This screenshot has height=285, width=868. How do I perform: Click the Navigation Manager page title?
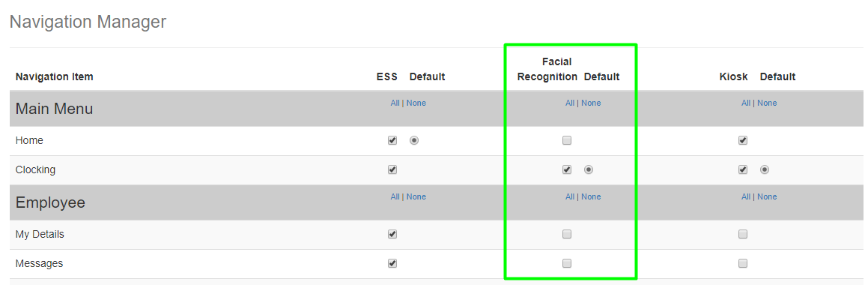[88, 22]
